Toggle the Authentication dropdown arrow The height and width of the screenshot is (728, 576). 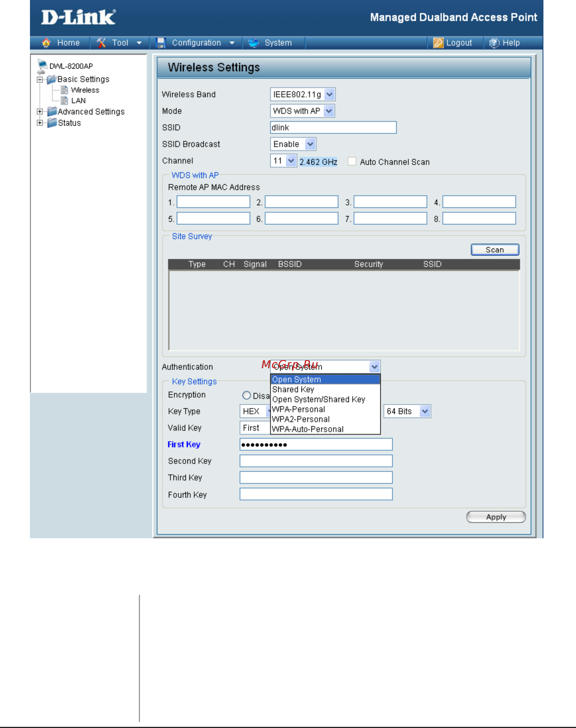(374, 367)
